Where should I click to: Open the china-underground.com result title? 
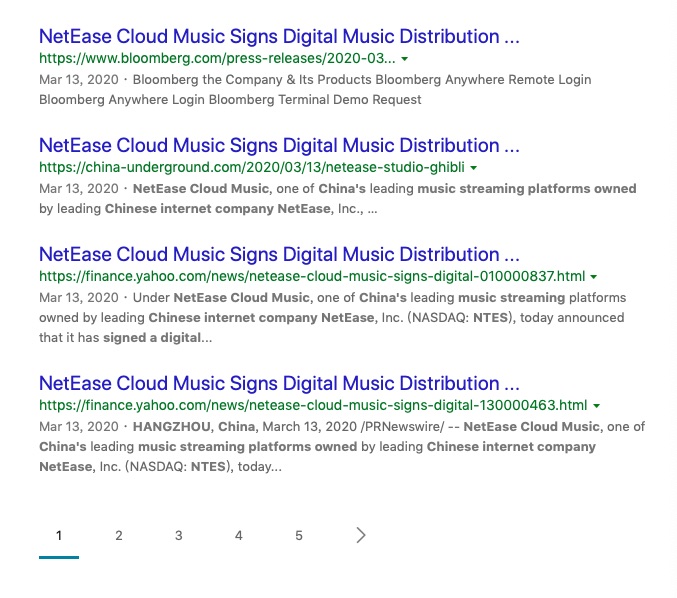(279, 146)
